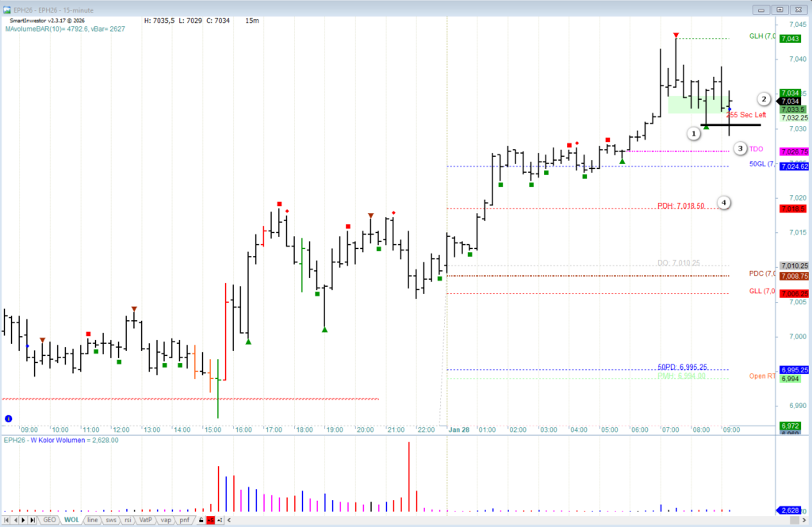Switch to the GEO sheet tab

49,520
